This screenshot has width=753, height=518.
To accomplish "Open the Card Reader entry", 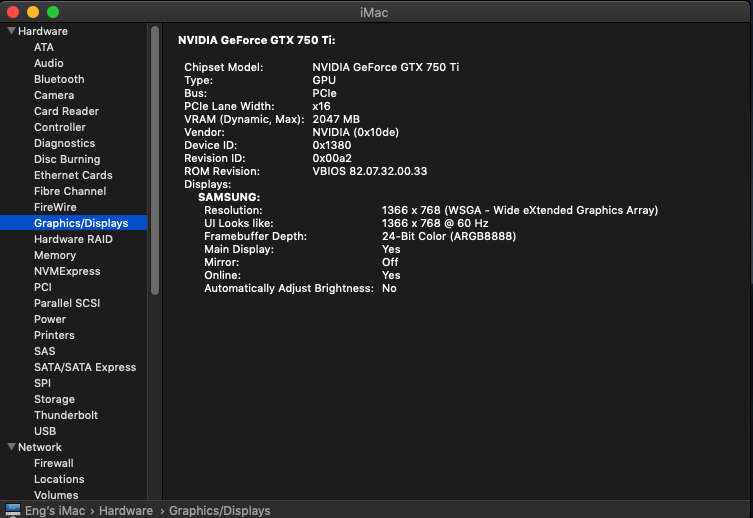I will tap(66, 111).
